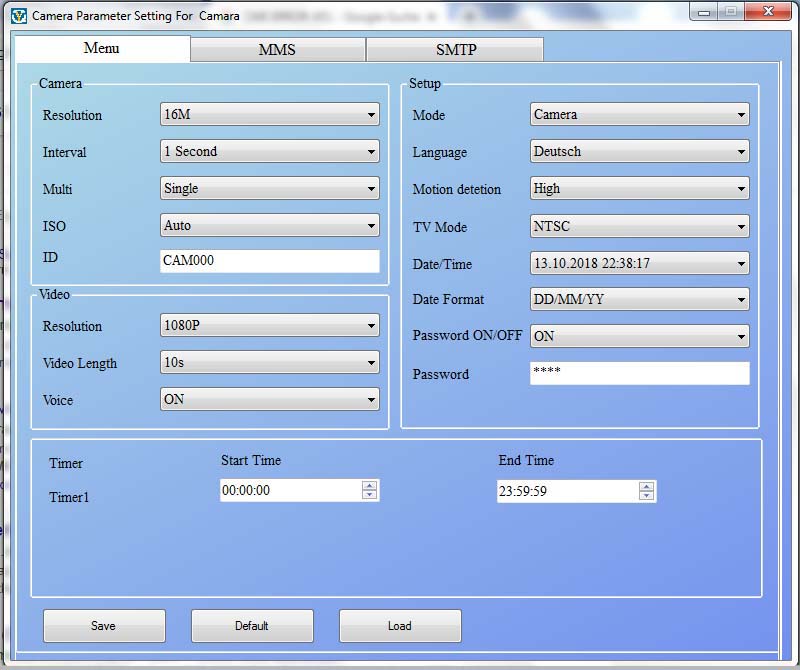Expand the Motion detection sensitivity dropdown
The height and width of the screenshot is (670, 800).
click(x=639, y=189)
